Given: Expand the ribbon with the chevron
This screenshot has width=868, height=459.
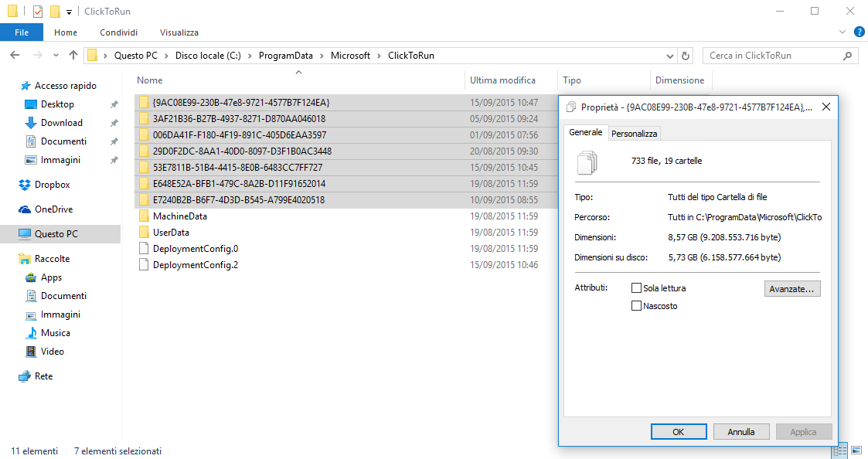Looking at the screenshot, I should [x=842, y=32].
